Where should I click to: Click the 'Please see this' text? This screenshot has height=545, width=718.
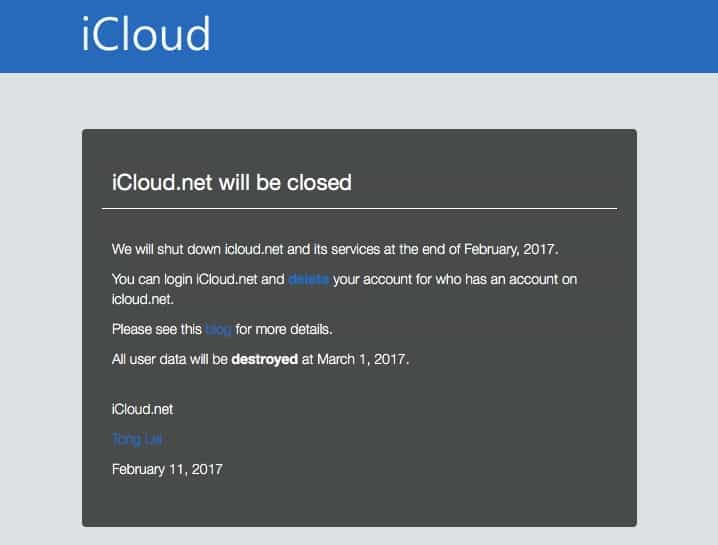point(156,329)
